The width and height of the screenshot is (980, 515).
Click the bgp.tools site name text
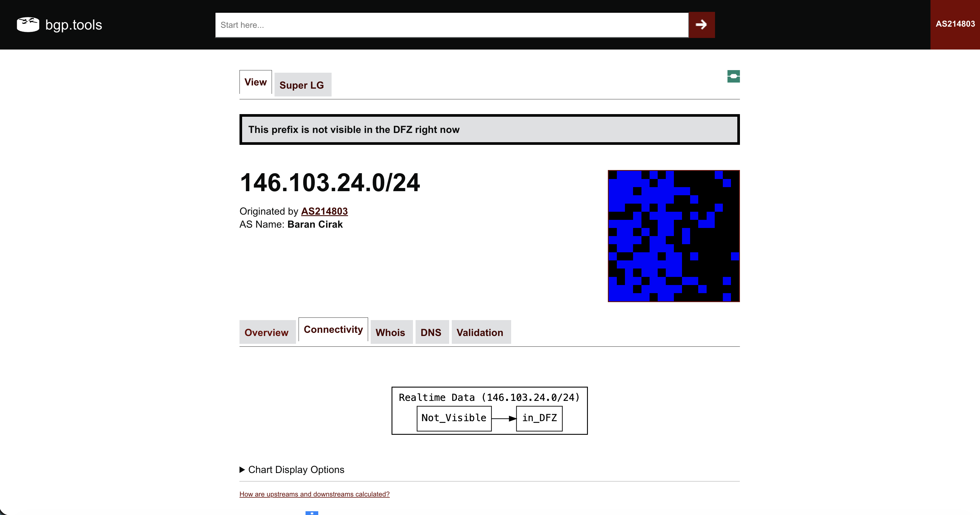(74, 25)
